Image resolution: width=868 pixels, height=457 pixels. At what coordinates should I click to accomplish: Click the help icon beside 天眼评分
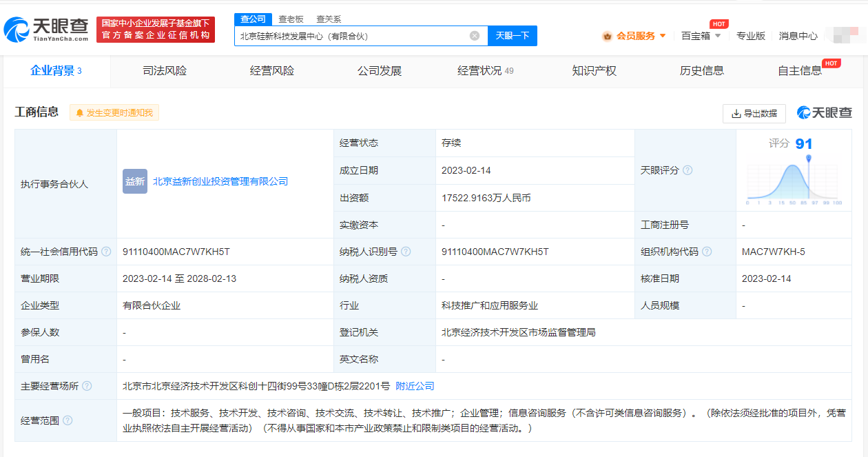point(688,170)
